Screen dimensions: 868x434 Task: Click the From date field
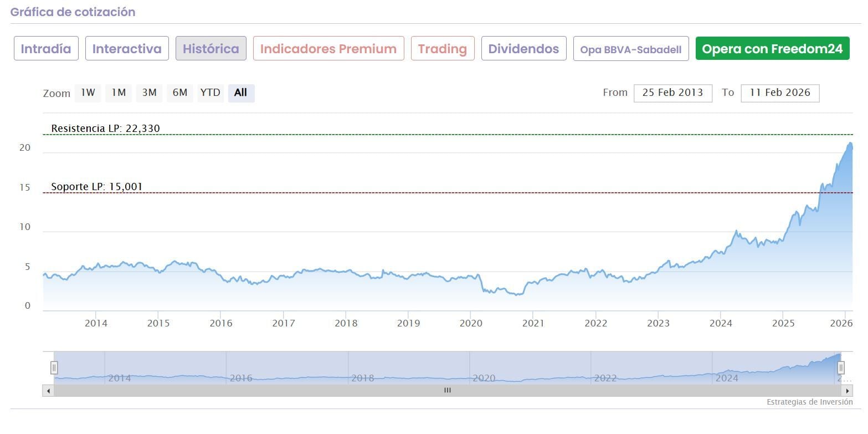pyautogui.click(x=672, y=93)
